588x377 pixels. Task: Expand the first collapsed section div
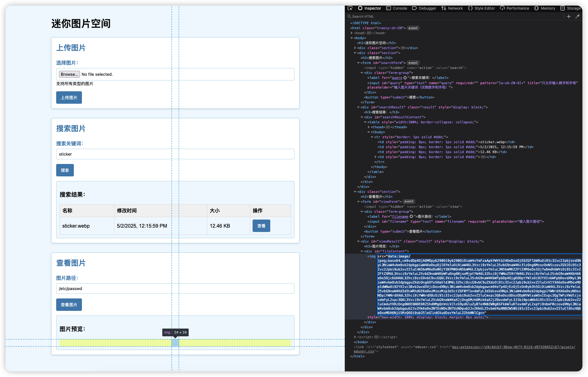point(355,48)
